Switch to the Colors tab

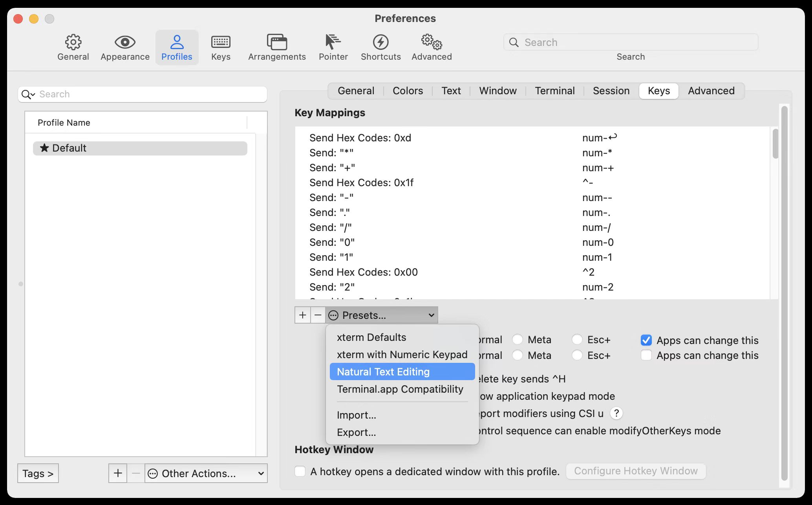coord(408,91)
